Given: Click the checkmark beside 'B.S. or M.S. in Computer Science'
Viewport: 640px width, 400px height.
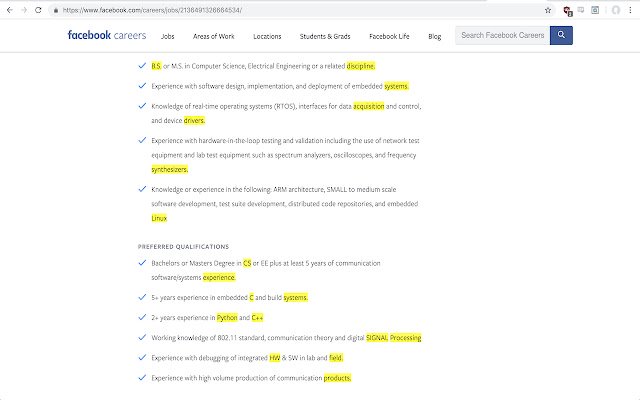Looking at the screenshot, I should [142, 65].
